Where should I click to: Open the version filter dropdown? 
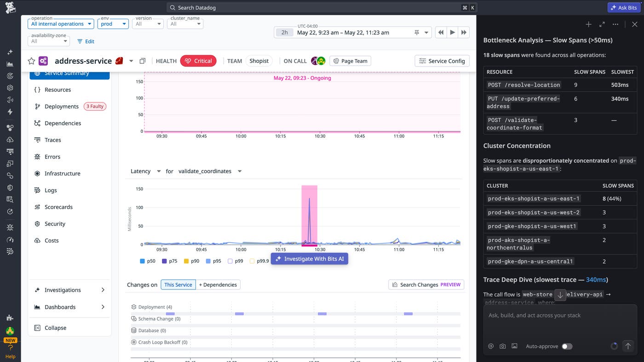[148, 24]
